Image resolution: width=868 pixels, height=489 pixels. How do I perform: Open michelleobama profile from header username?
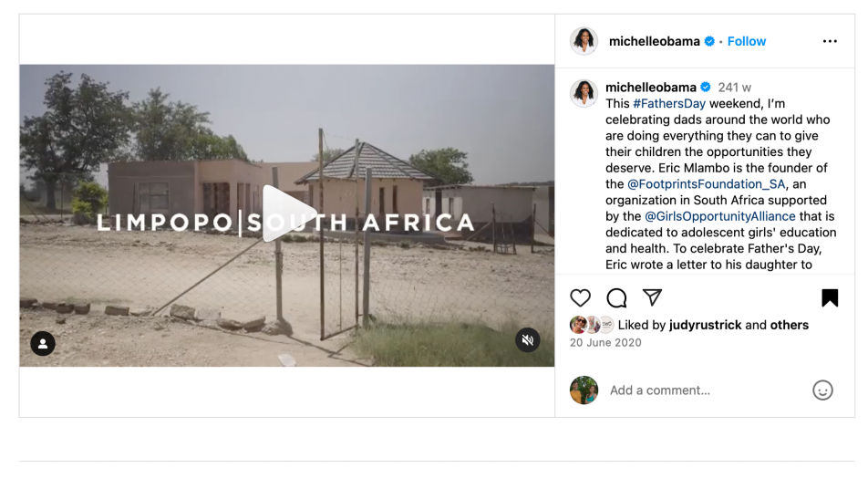654,41
